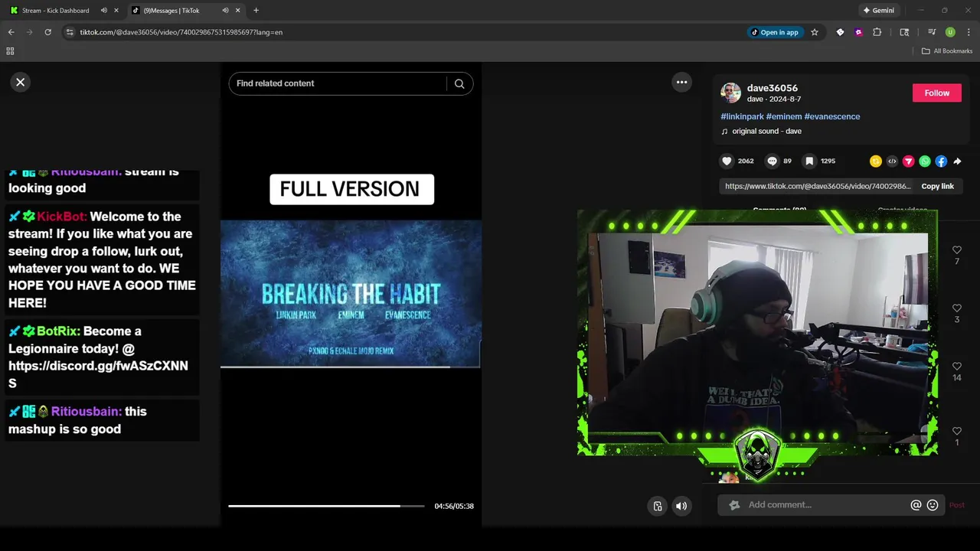Go back with the browser back arrow

11,32
